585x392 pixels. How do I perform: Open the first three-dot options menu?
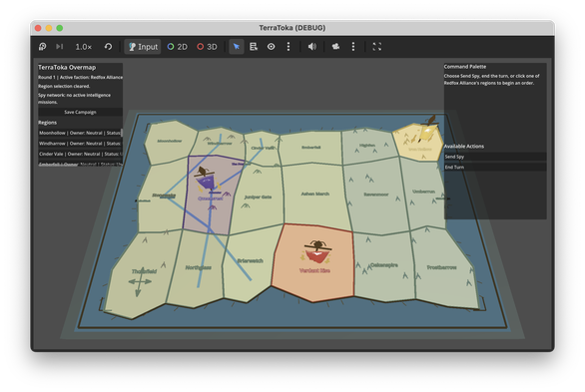pos(289,47)
